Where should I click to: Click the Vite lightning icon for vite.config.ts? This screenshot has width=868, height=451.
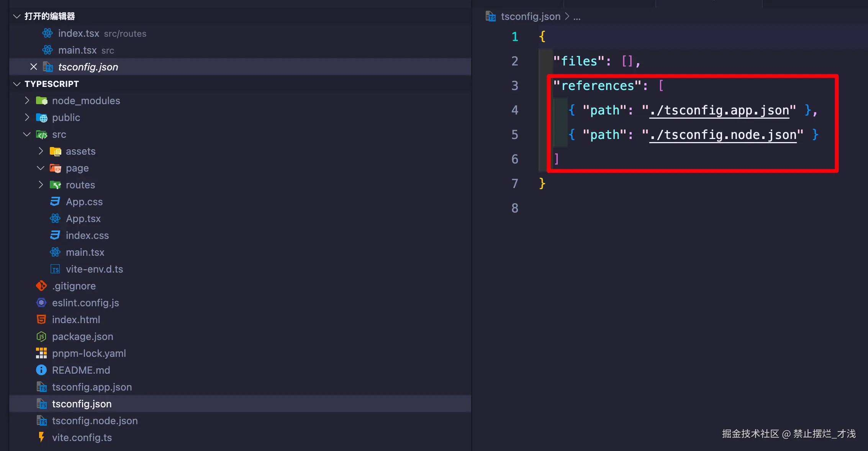(41, 437)
